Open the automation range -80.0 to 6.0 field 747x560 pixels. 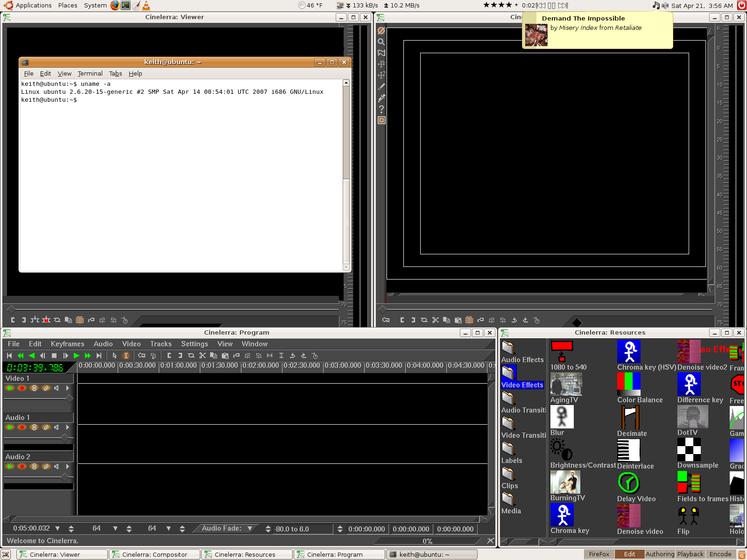[x=303, y=529]
